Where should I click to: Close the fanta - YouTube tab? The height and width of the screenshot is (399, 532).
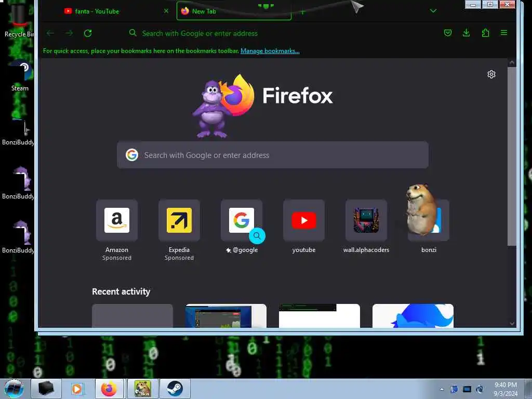point(166,11)
